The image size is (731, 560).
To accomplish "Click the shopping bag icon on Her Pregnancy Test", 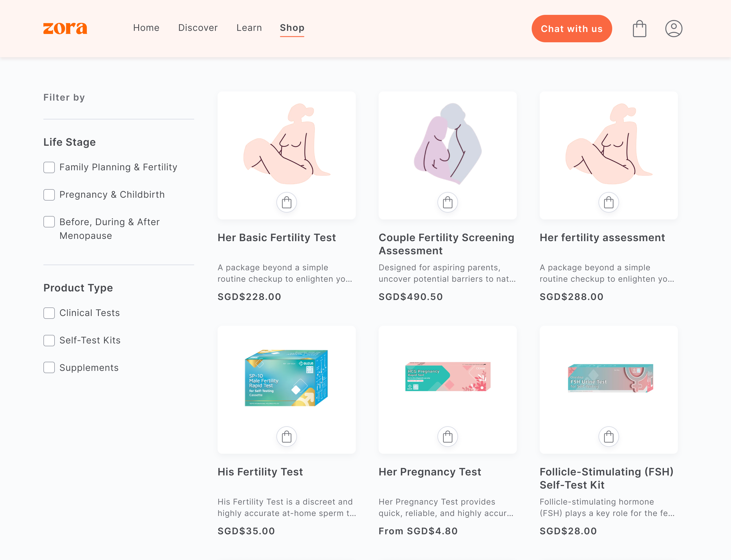I will (x=448, y=437).
